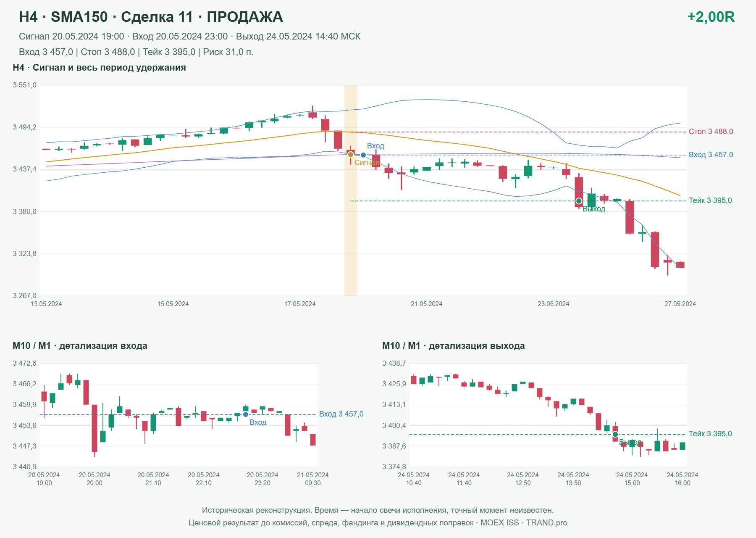756x538 pixels.
Task: Click the '20.05.2024 23:20' time axis label
Action: [262, 479]
